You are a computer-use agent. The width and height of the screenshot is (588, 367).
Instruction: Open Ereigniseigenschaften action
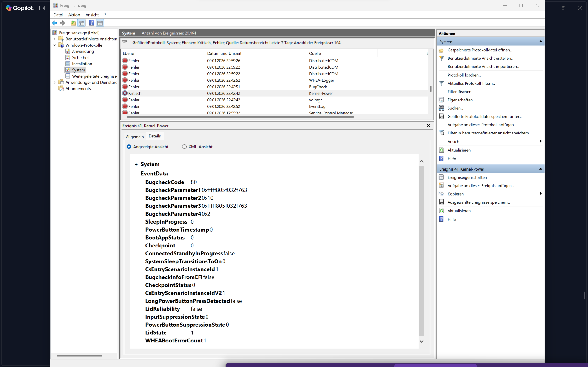(467, 177)
